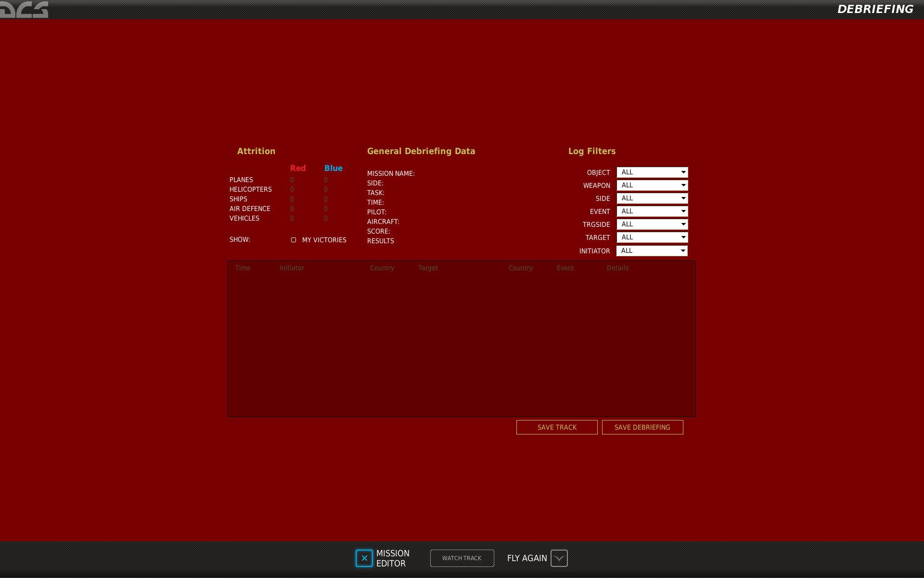Open the WEAPON filter dropdown
This screenshot has width=924, height=578.
652,185
